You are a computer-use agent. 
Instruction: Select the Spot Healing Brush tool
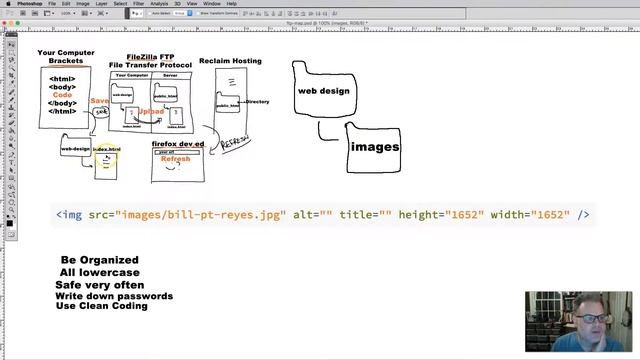11,92
